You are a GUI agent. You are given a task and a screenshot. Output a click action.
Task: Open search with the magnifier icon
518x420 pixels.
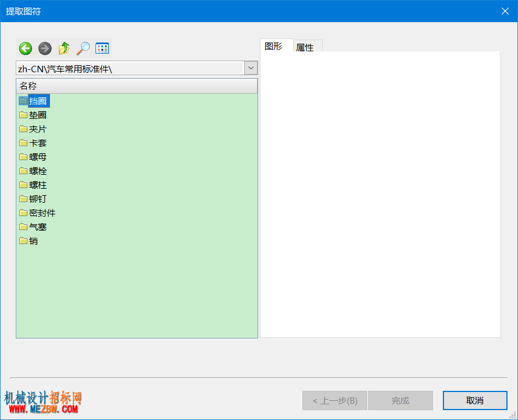pyautogui.click(x=83, y=48)
